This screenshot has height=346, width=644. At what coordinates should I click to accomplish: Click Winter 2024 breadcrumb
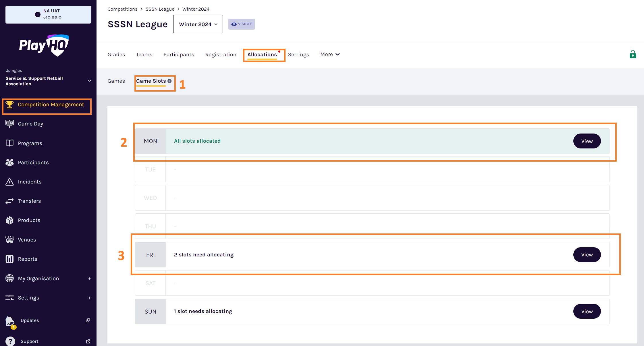coord(196,9)
